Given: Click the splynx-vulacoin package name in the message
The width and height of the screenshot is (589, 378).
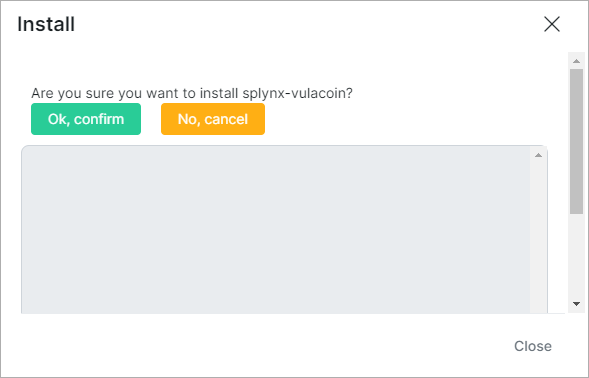Looking at the screenshot, I should click(x=298, y=93).
